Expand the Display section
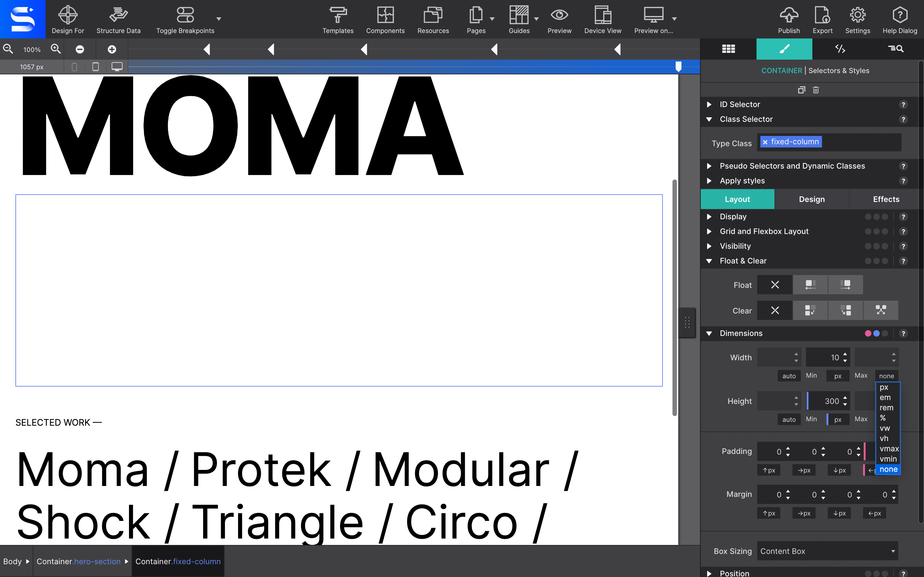 click(709, 216)
